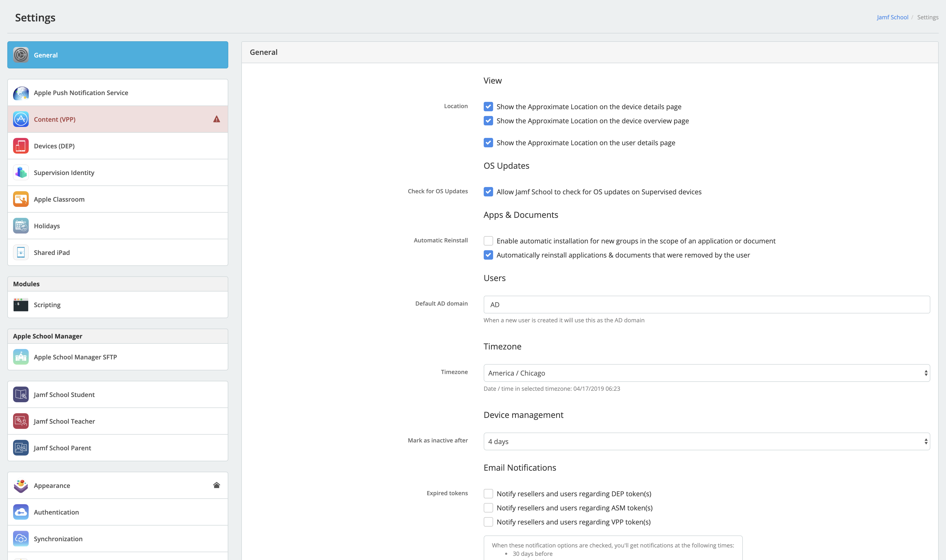946x560 pixels.
Task: Open the Synchronization settings page
Action: 118,539
